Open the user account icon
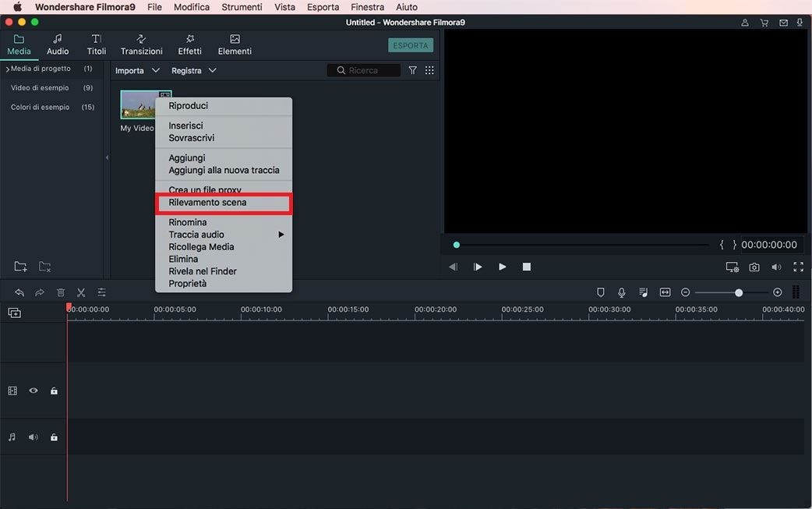This screenshot has width=812, height=509. pyautogui.click(x=744, y=23)
